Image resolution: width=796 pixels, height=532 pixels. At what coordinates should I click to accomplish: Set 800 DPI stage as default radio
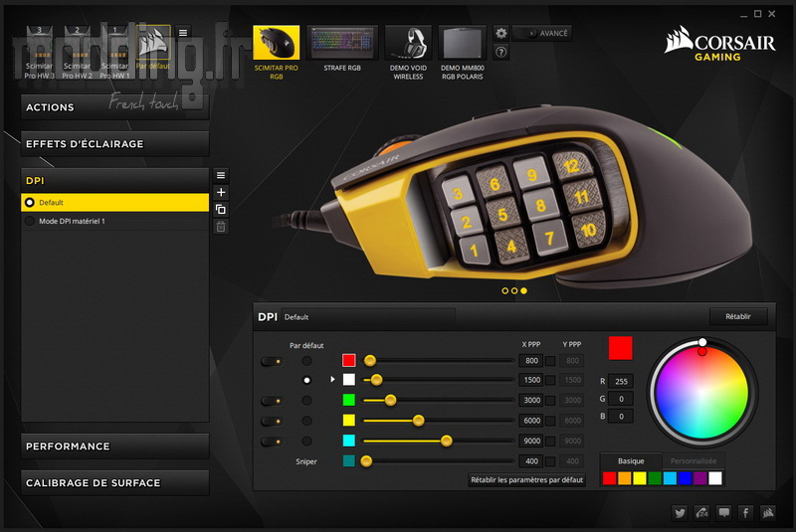[306, 361]
